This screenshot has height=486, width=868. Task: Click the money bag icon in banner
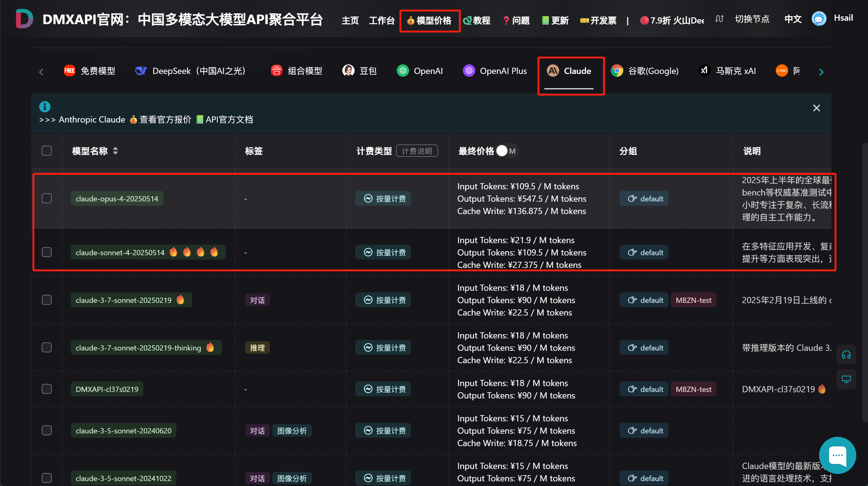[133, 119]
